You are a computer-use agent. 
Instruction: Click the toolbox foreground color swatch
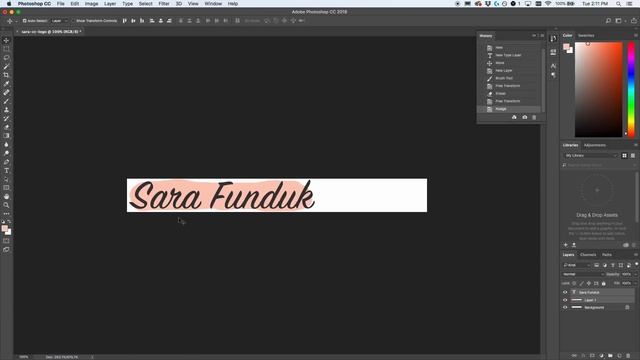point(4,228)
